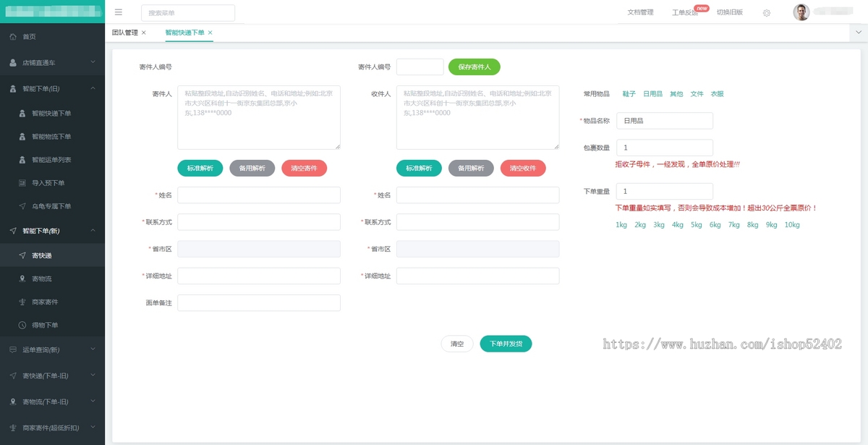This screenshot has height=445, width=868.
Task: Select common item 鞋子
Action: (x=629, y=94)
